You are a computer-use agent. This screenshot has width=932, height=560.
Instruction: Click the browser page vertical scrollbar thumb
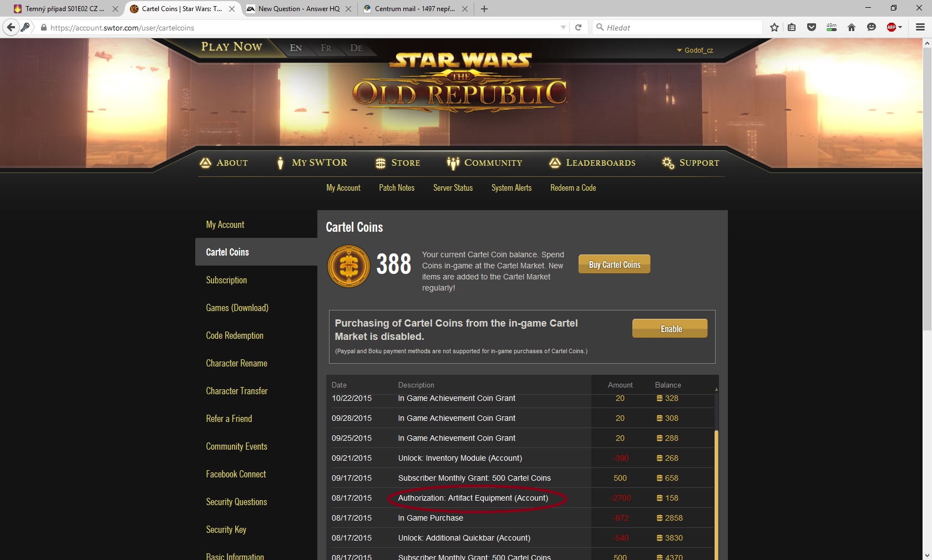pos(927,189)
